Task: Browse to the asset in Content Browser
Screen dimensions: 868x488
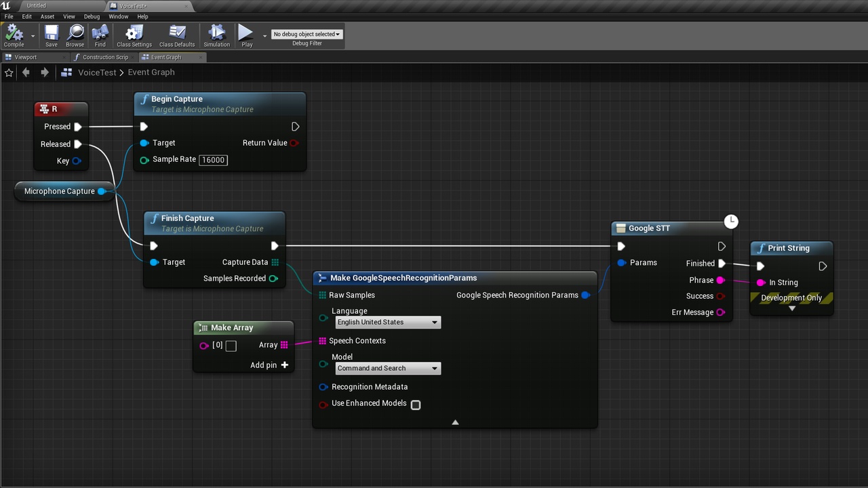Action: pos(75,35)
